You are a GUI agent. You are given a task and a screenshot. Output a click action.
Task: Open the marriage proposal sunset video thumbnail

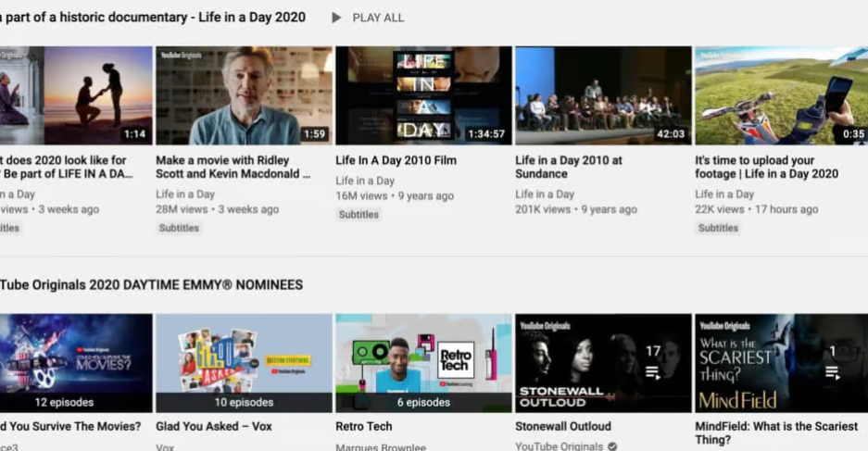coord(76,95)
